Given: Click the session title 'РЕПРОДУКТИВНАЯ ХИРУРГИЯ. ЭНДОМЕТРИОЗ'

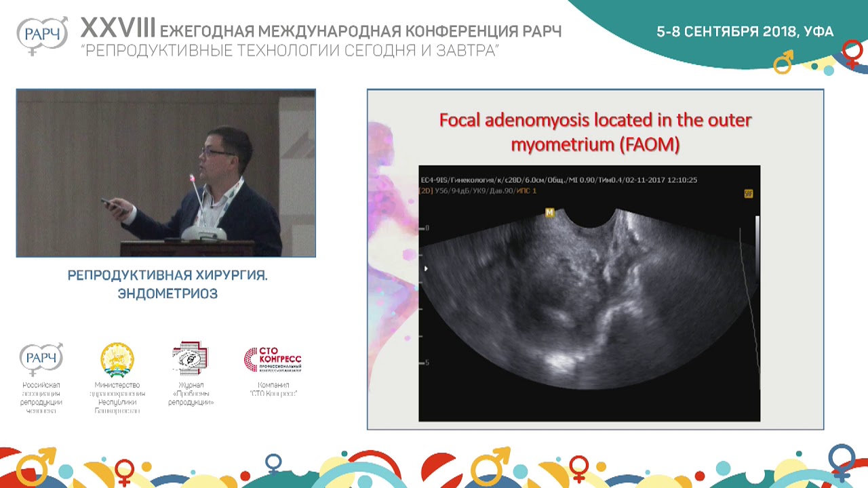Looking at the screenshot, I should pyautogui.click(x=167, y=285).
